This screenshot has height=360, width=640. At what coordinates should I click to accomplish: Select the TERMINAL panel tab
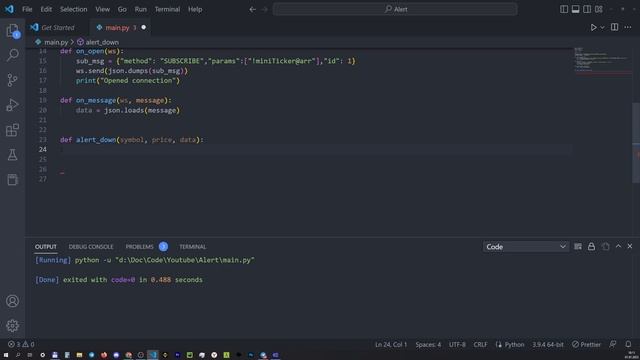coord(193,247)
